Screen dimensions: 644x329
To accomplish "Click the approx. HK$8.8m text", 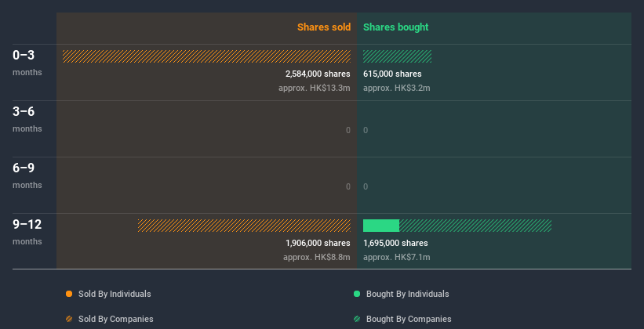I will tap(317, 257).
